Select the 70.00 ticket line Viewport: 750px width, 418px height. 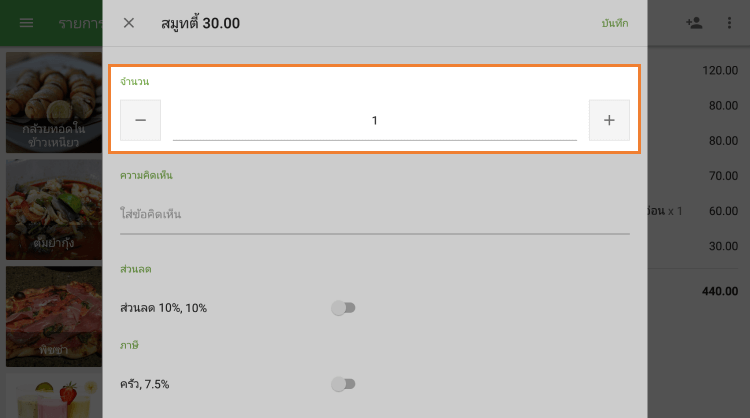coord(719,176)
